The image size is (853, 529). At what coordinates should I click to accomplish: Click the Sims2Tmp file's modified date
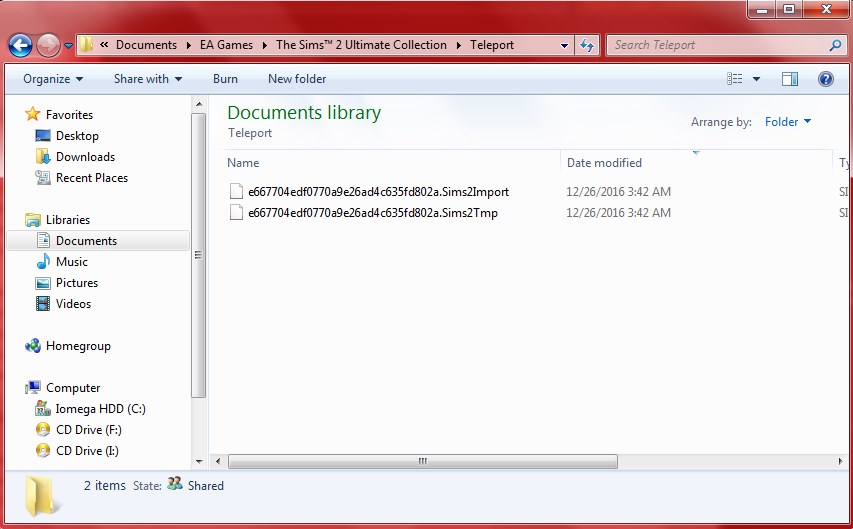coord(619,213)
